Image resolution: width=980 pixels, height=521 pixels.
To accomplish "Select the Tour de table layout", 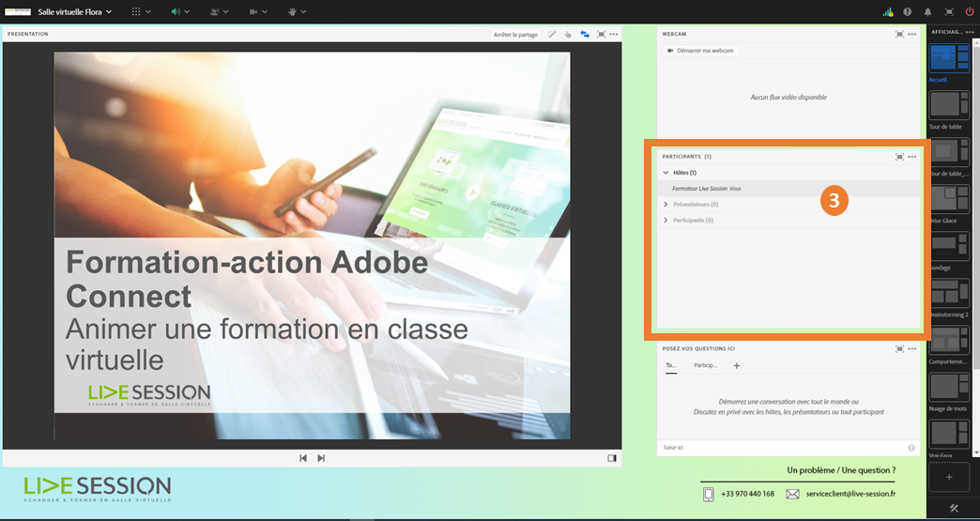I will [949, 105].
